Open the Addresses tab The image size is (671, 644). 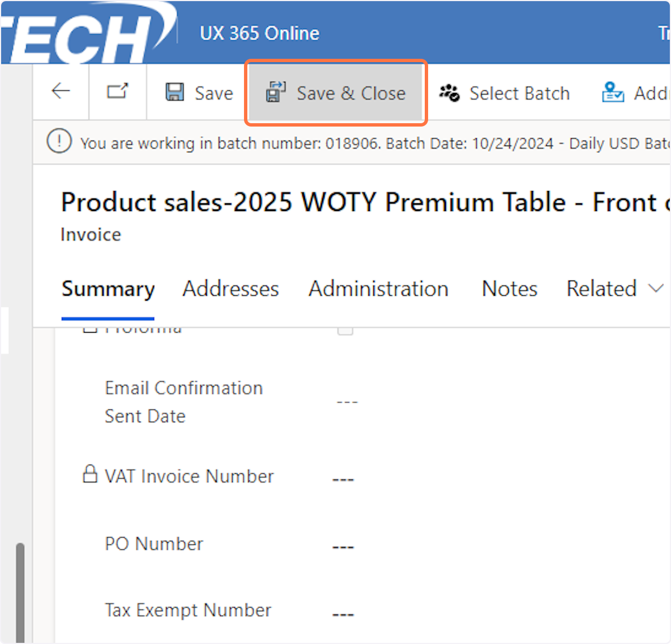tap(231, 289)
